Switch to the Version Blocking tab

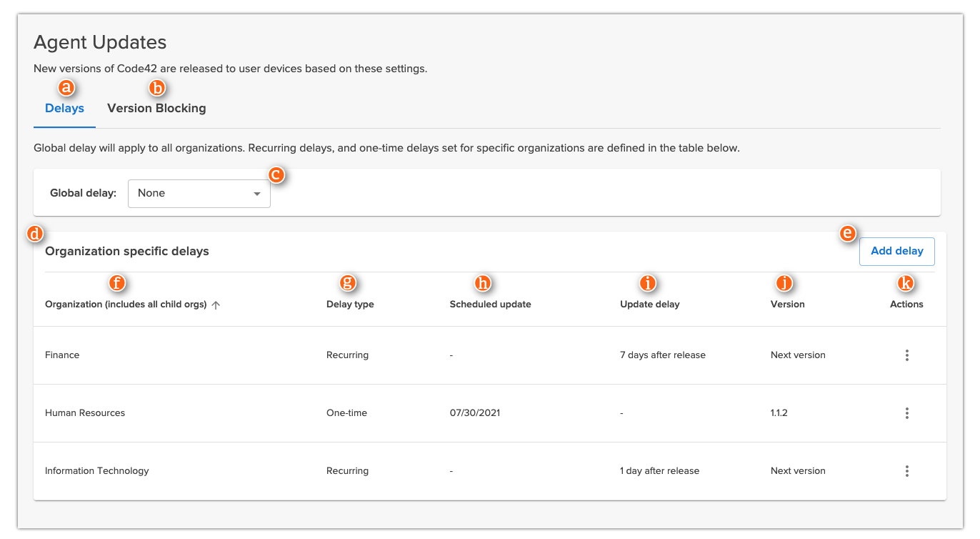(x=156, y=108)
